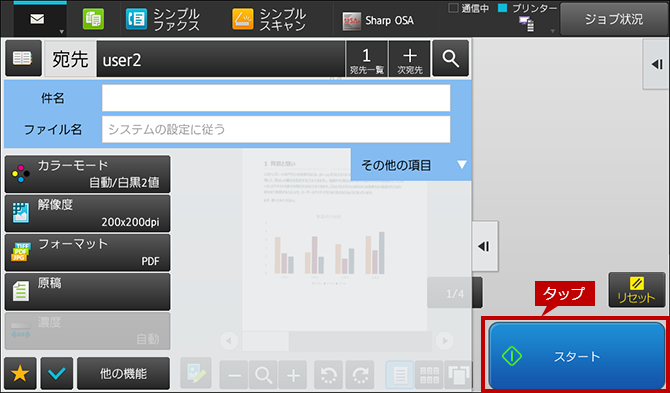Open the Job Status (ジョブ状況) tab
The height and width of the screenshot is (393, 670).
614,19
